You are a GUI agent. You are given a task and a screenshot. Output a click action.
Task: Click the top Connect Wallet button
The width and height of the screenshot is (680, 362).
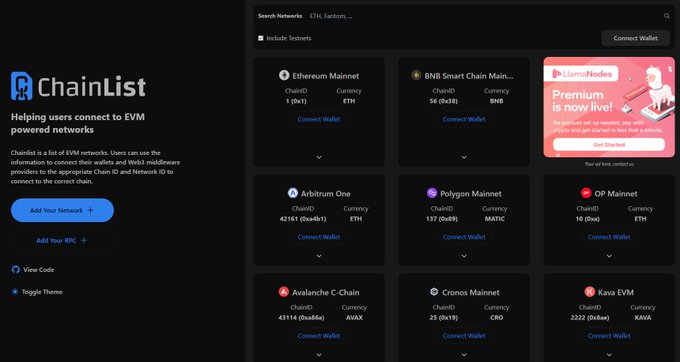tap(635, 38)
